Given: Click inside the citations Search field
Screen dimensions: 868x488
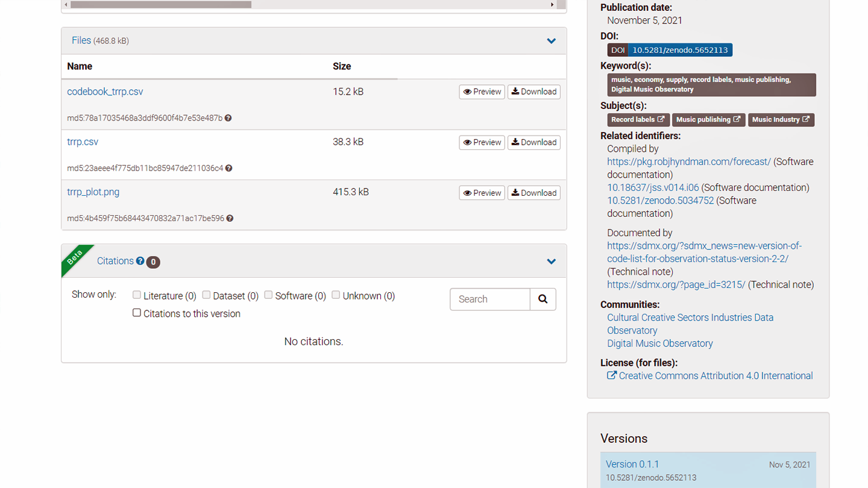Looking at the screenshot, I should (x=489, y=299).
